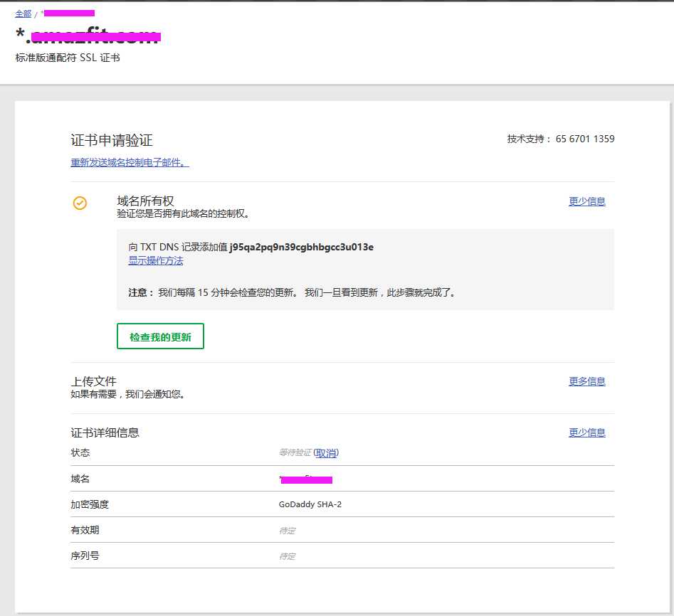The height and width of the screenshot is (616, 674).
Task: Click the 域名所有权 title text
Action: pos(145,201)
